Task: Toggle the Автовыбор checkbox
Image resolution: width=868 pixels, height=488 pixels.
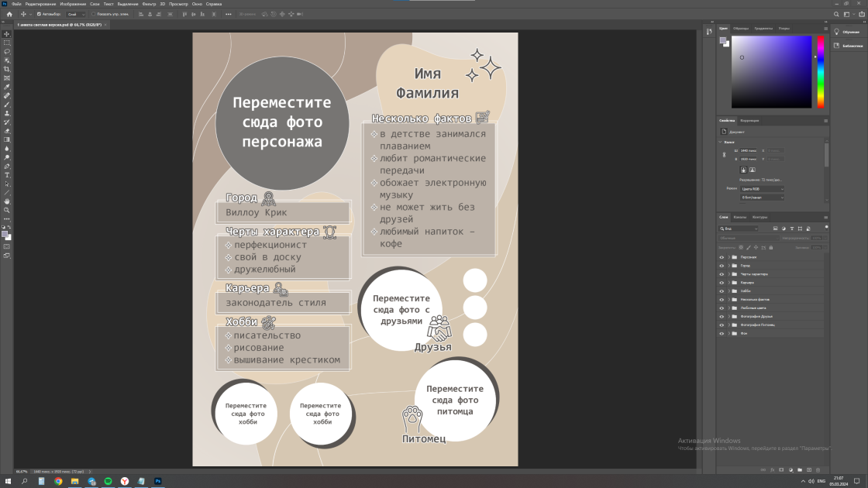Action: (x=39, y=15)
